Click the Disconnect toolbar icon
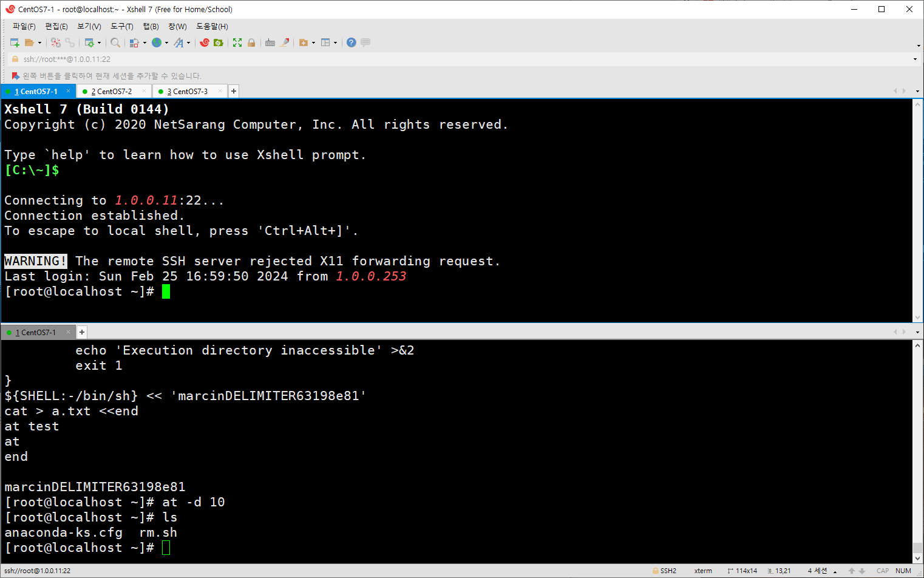 point(56,42)
